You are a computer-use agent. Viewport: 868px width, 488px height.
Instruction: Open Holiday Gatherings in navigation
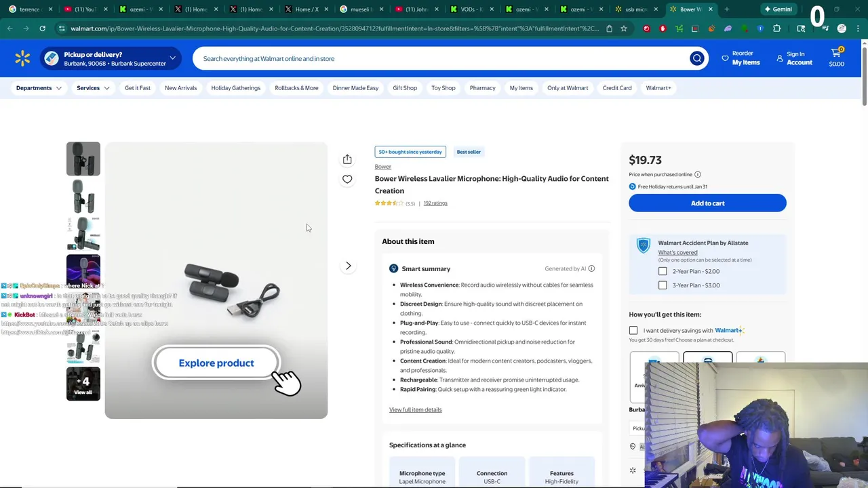tap(235, 88)
